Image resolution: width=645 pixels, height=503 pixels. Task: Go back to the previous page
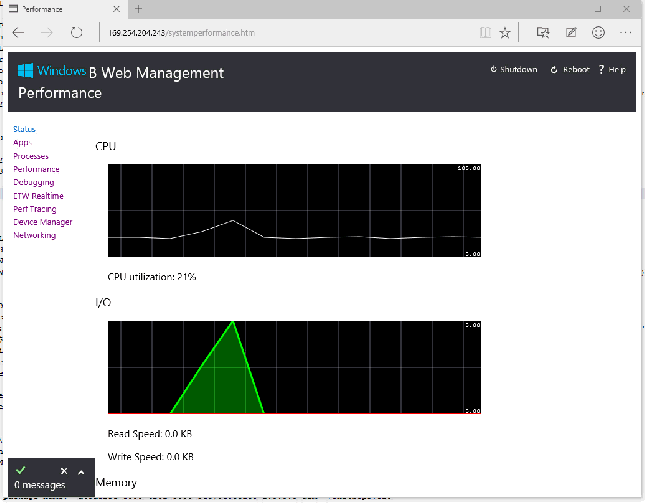[18, 32]
